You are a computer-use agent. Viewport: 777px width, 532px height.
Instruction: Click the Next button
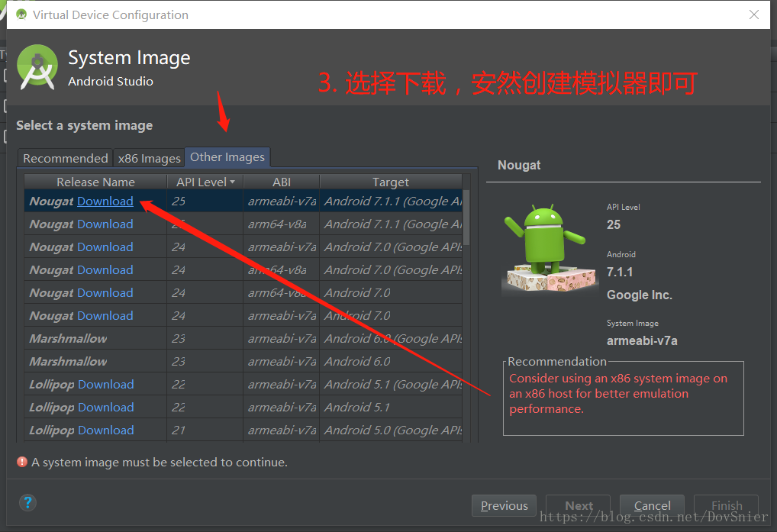tap(579, 506)
